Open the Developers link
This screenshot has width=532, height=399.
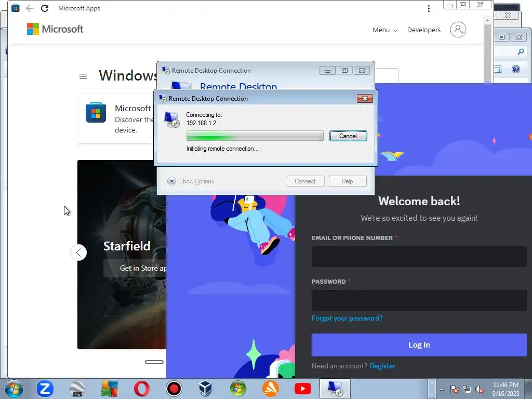click(424, 30)
